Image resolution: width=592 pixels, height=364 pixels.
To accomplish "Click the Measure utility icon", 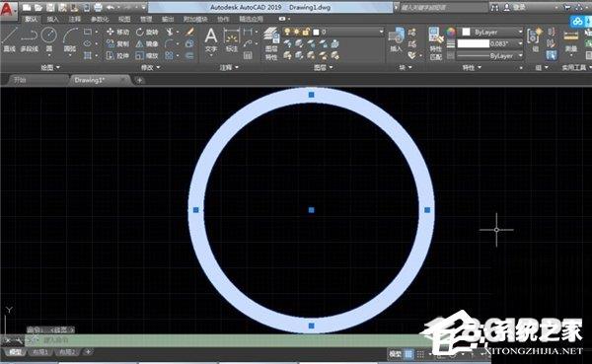I will click(x=571, y=41).
